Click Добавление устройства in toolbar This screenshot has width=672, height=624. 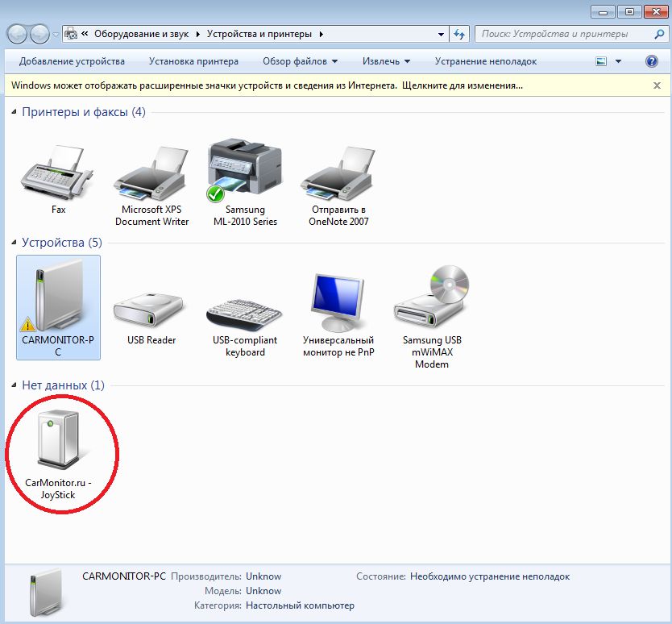pyautogui.click(x=72, y=61)
